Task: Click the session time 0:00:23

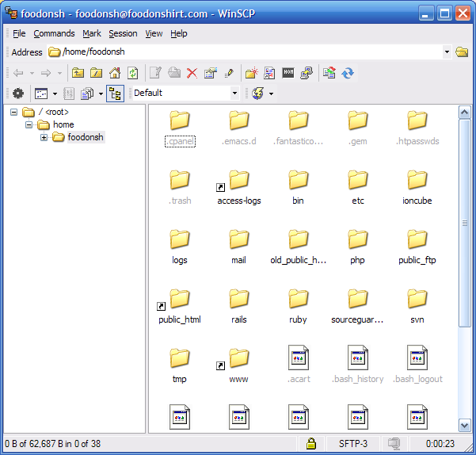Action: [x=440, y=443]
